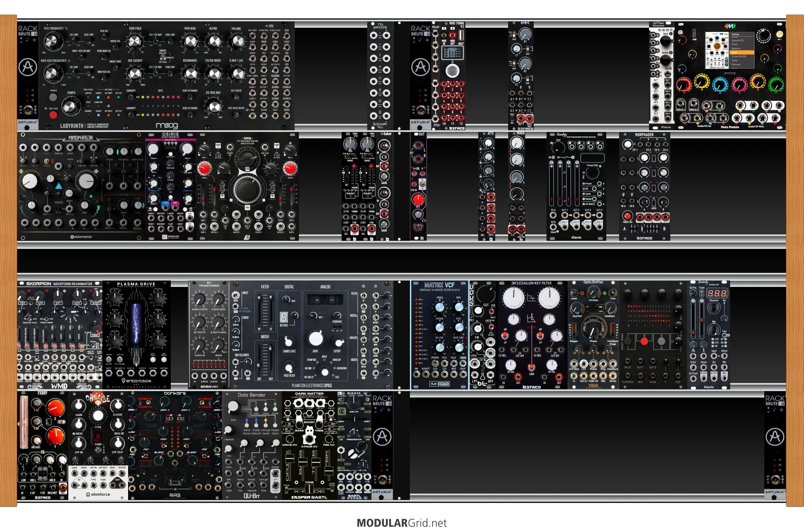Select the TTA Wayout8 module
804x532 pixels.
pos(380,76)
